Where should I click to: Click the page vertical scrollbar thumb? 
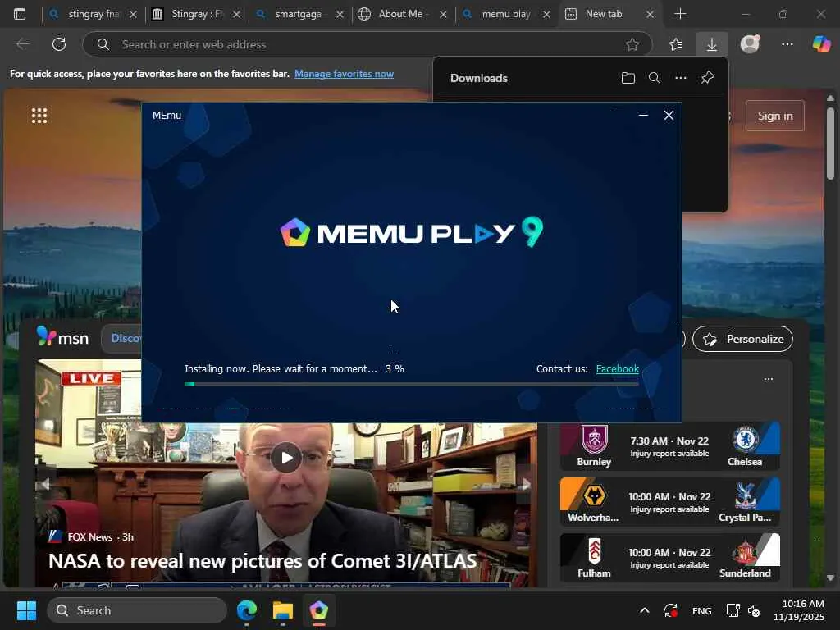point(830,144)
